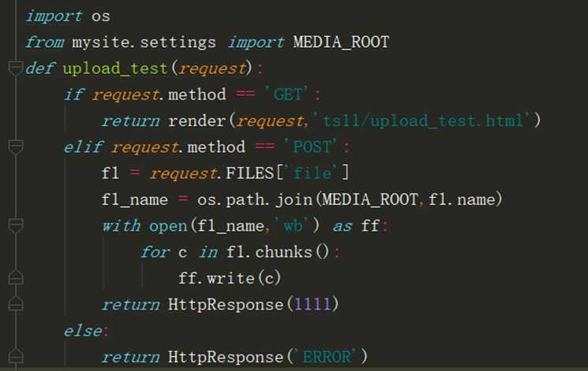
Task: Click the elif keyword
Action: coord(83,147)
